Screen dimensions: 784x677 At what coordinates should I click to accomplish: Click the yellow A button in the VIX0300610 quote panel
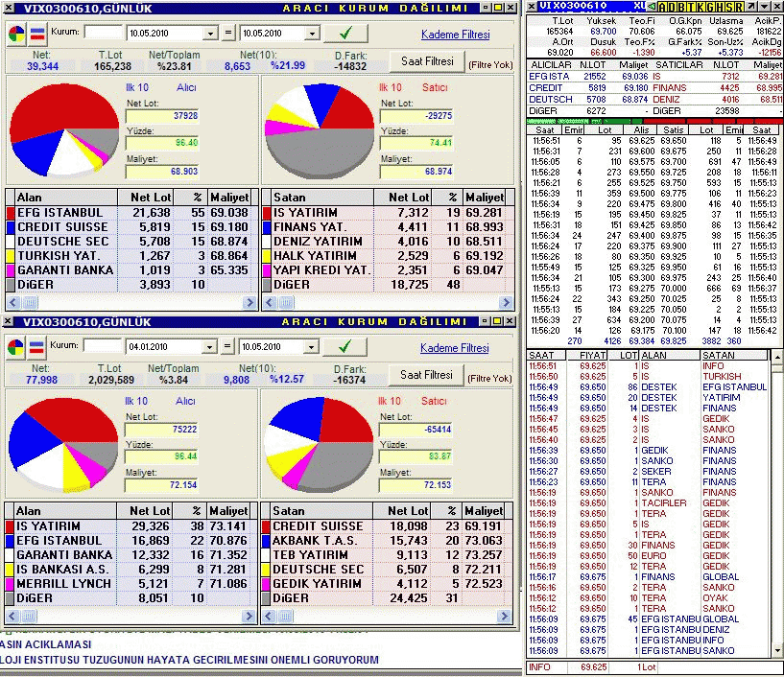(x=661, y=7)
